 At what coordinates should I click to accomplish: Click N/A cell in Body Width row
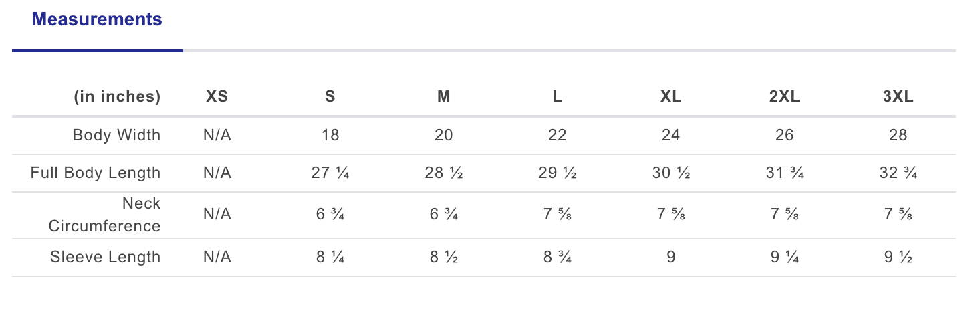(217, 135)
